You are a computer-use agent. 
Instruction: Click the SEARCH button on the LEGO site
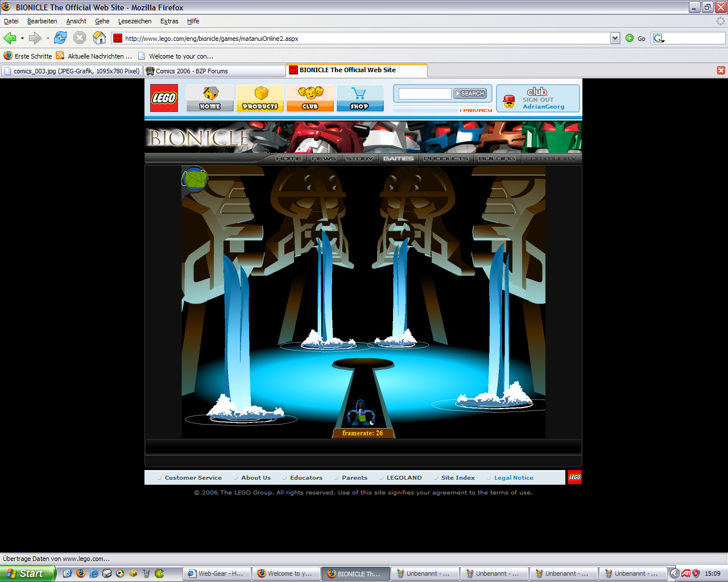click(470, 93)
